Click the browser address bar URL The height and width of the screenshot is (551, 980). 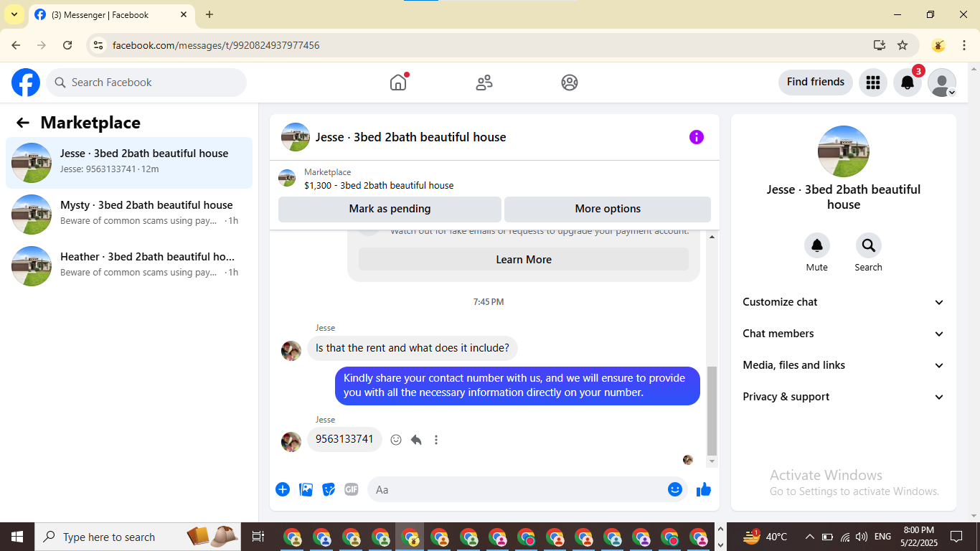pyautogui.click(x=216, y=45)
